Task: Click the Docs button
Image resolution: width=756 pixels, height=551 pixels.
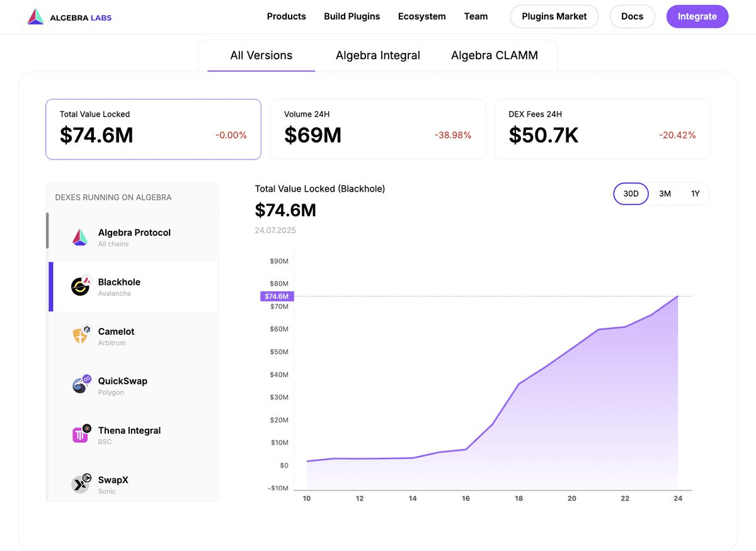Action: (632, 16)
